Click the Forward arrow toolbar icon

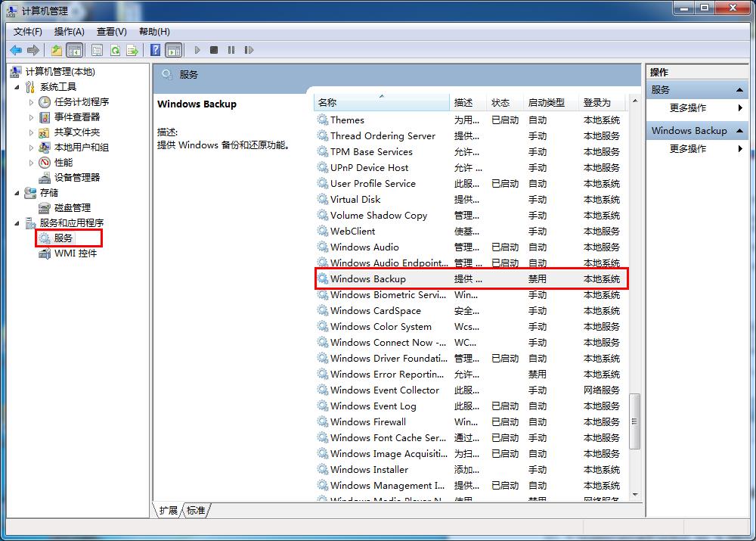33,50
